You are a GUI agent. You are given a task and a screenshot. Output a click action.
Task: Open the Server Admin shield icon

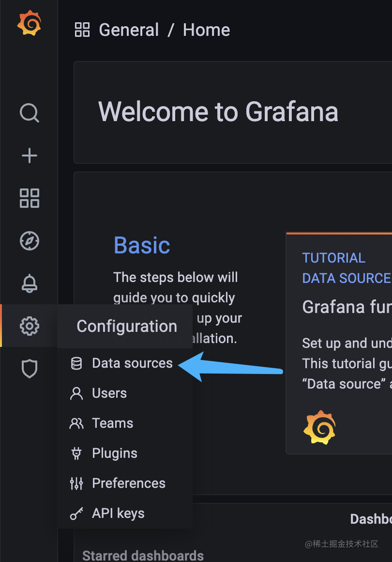[29, 369]
